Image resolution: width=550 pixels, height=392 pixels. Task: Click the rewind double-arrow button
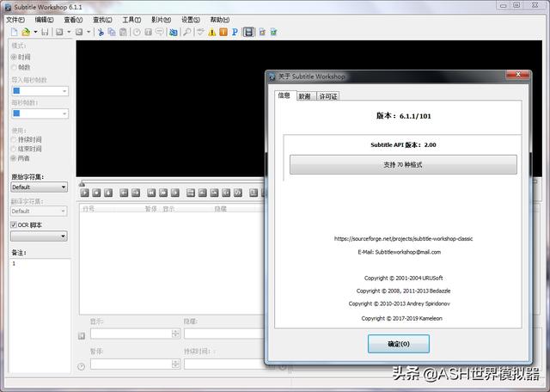pos(151,193)
